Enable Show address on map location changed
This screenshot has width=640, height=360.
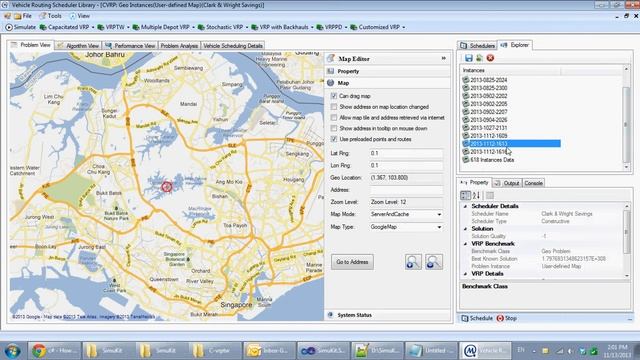[x=334, y=107]
